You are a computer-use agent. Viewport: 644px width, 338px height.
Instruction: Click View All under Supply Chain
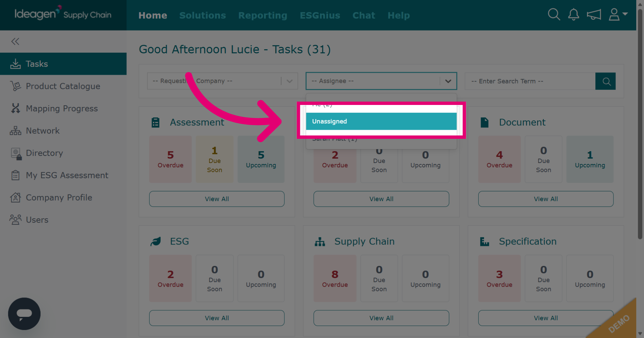pos(381,318)
